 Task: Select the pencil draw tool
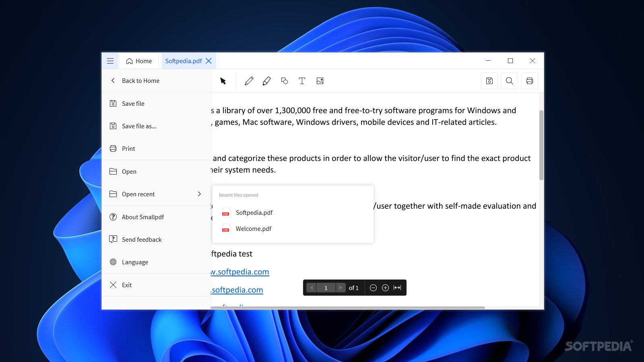tap(249, 81)
